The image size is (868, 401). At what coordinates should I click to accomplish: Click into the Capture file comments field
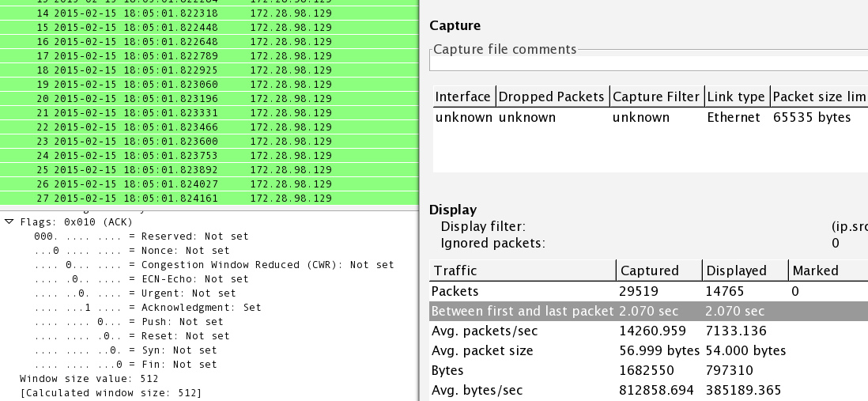pyautogui.click(x=649, y=63)
